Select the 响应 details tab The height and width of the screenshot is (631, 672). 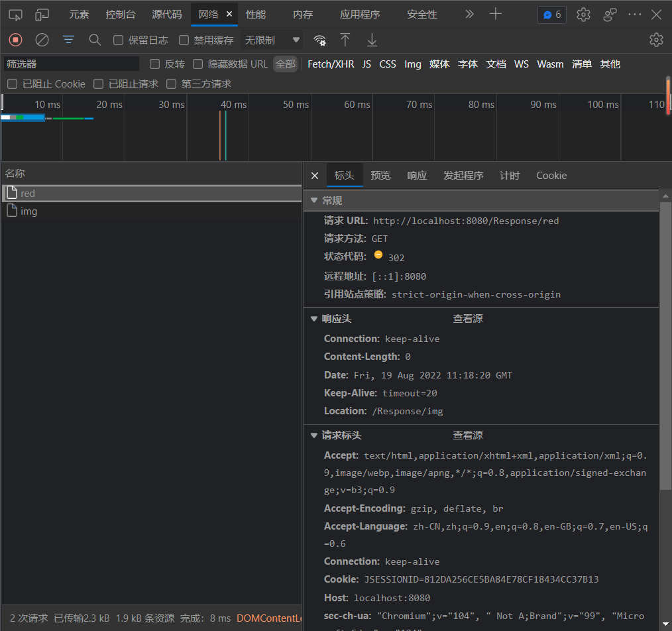[417, 176]
